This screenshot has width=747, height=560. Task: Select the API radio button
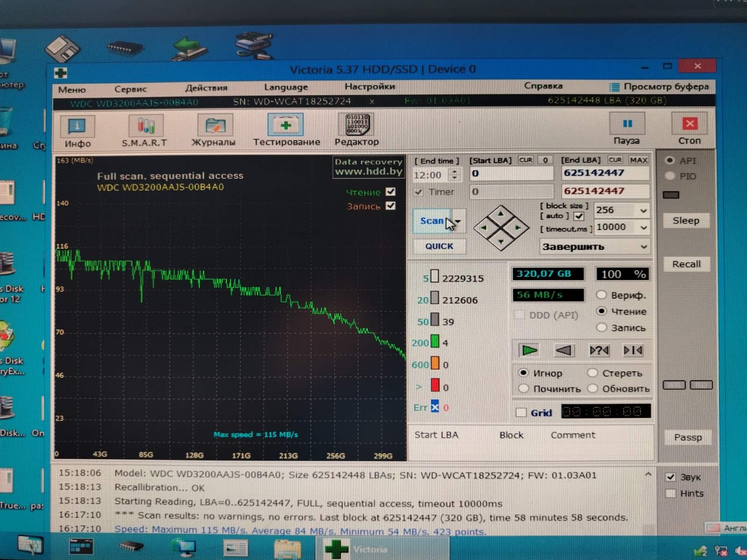[670, 160]
